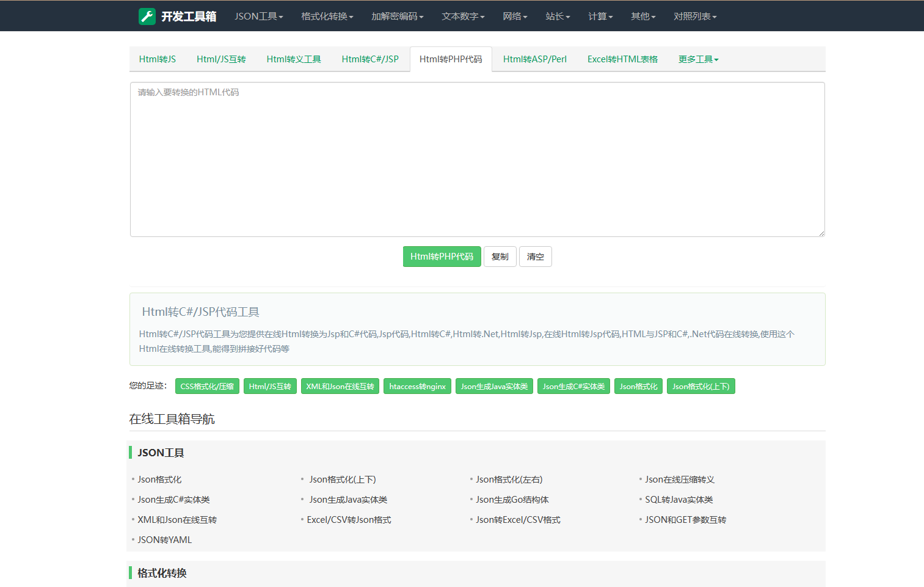The height and width of the screenshot is (587, 924).
Task: Click the wrench logo icon
Action: pyautogui.click(x=147, y=16)
